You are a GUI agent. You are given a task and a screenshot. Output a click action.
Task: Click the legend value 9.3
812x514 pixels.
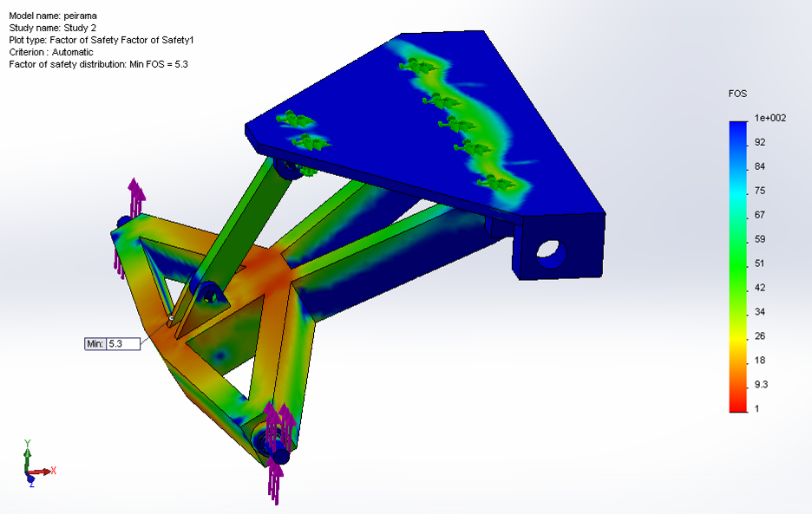762,385
